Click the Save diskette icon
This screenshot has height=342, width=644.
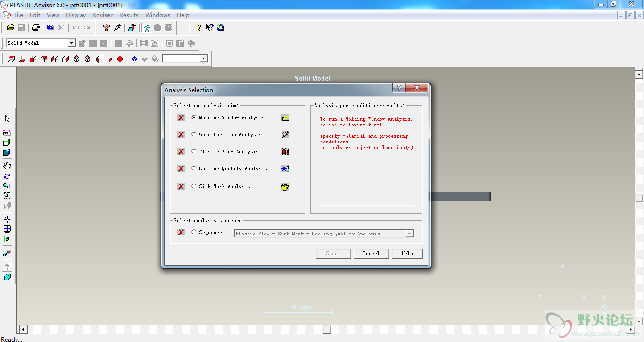click(x=21, y=28)
